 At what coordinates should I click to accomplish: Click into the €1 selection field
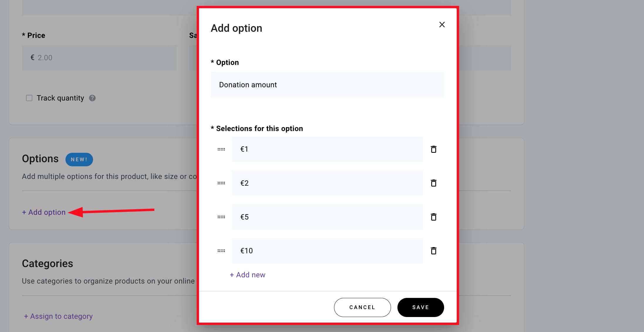(327, 149)
